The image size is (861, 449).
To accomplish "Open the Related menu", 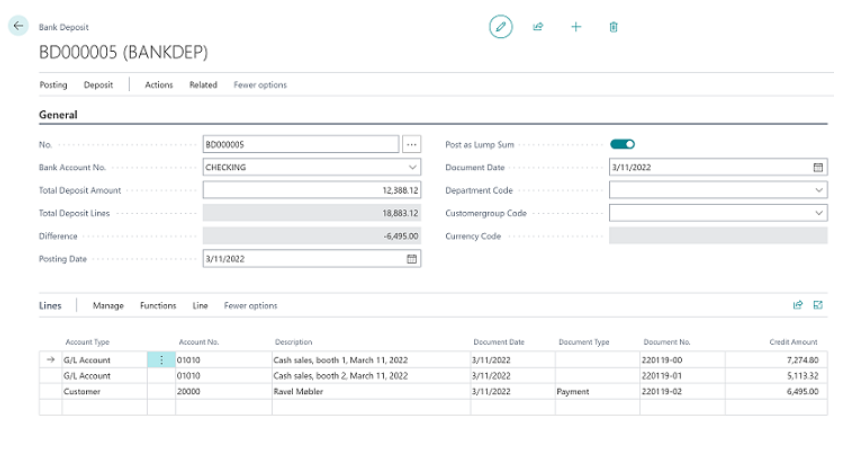I will click(x=203, y=85).
